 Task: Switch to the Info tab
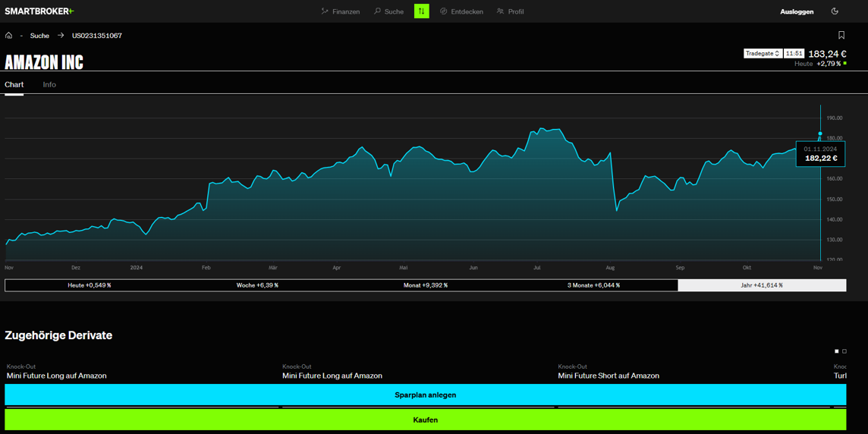[49, 85]
